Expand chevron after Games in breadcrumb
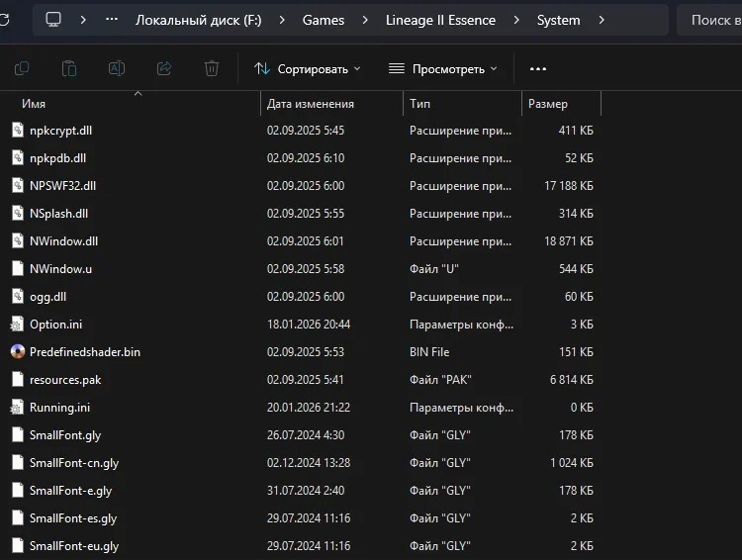This screenshot has width=742, height=560. coord(365,20)
